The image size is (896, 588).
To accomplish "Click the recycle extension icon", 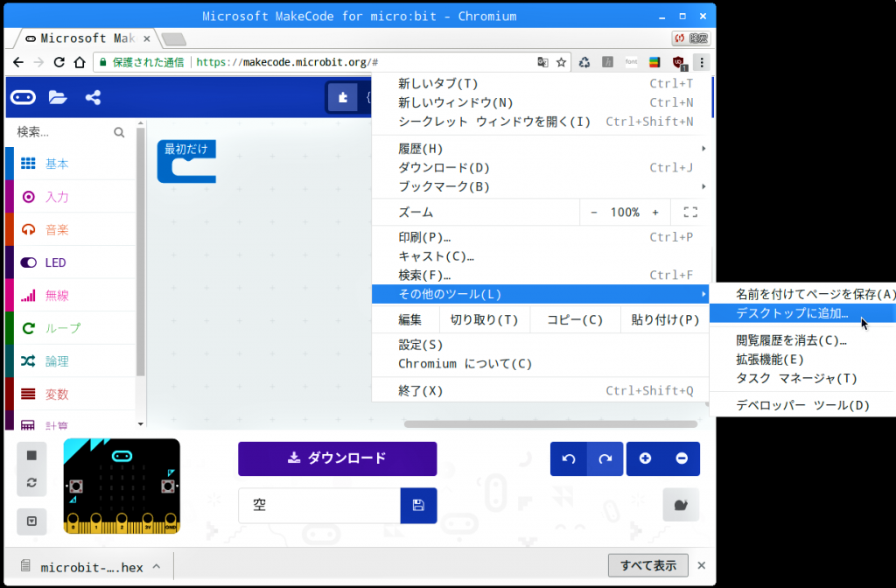I will (x=584, y=62).
